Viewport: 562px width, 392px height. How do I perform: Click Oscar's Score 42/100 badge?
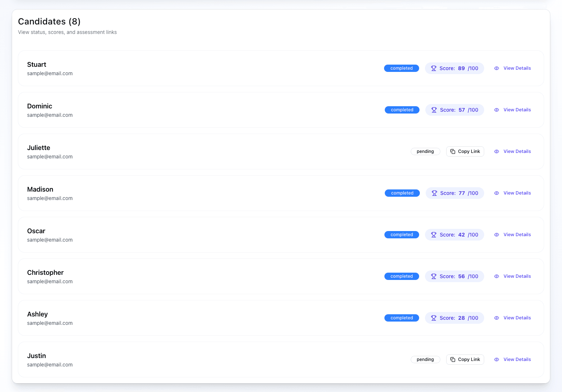(x=454, y=234)
